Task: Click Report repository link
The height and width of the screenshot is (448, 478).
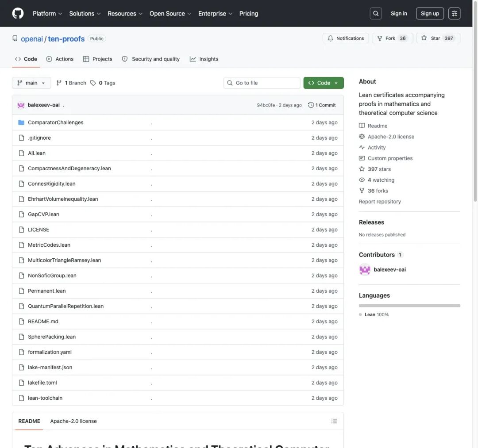Action: click(380, 202)
